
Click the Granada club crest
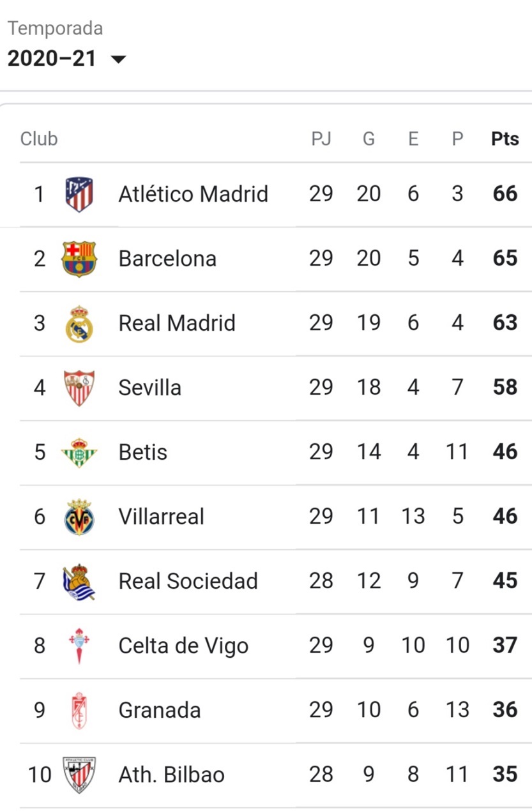[x=79, y=710]
